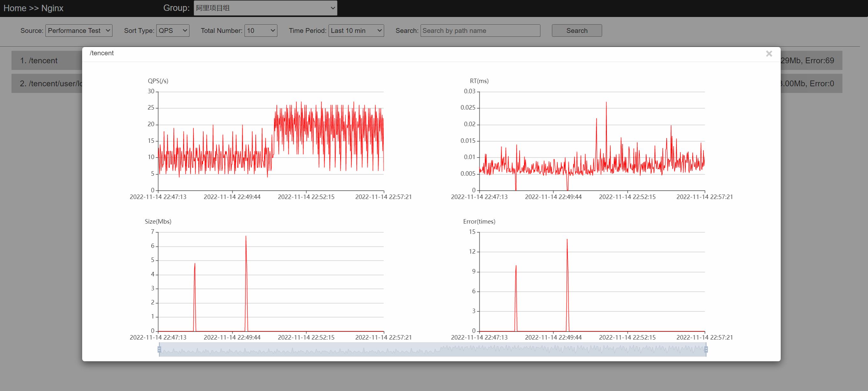Click left handle of zoom slider
Screen dimensions: 868x391
click(x=159, y=349)
